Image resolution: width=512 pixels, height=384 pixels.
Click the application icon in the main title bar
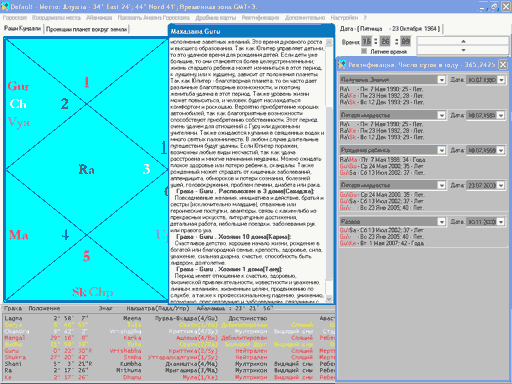click(5, 6)
